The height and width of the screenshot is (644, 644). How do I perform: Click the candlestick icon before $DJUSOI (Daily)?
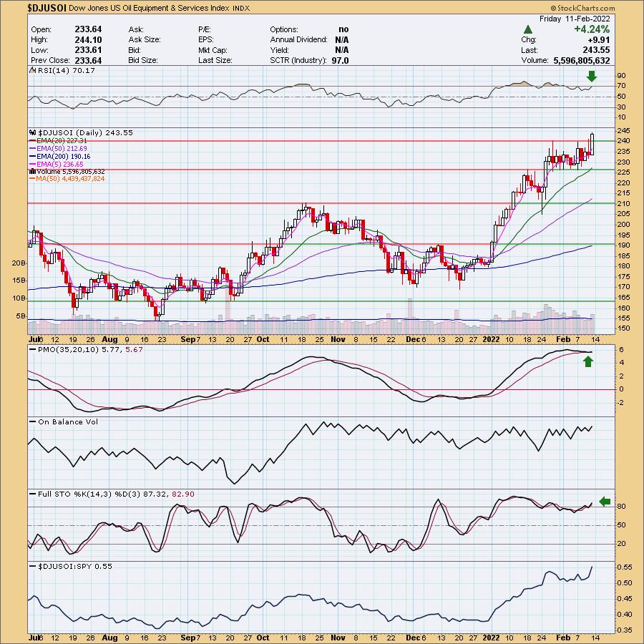(x=33, y=132)
